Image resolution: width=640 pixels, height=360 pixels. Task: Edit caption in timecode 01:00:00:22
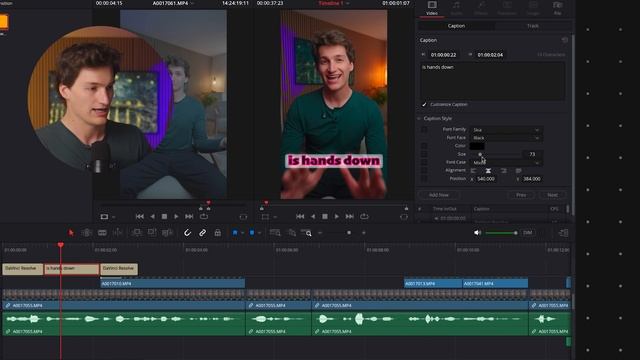tap(444, 55)
